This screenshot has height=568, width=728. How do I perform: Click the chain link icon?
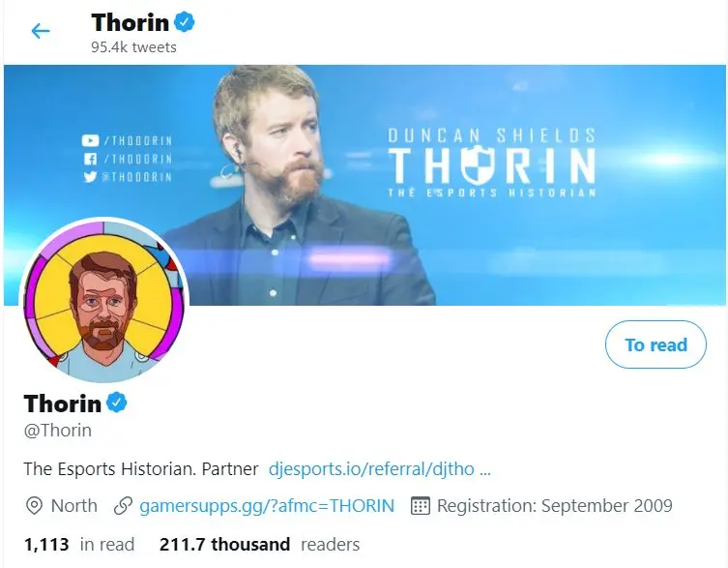tap(123, 506)
